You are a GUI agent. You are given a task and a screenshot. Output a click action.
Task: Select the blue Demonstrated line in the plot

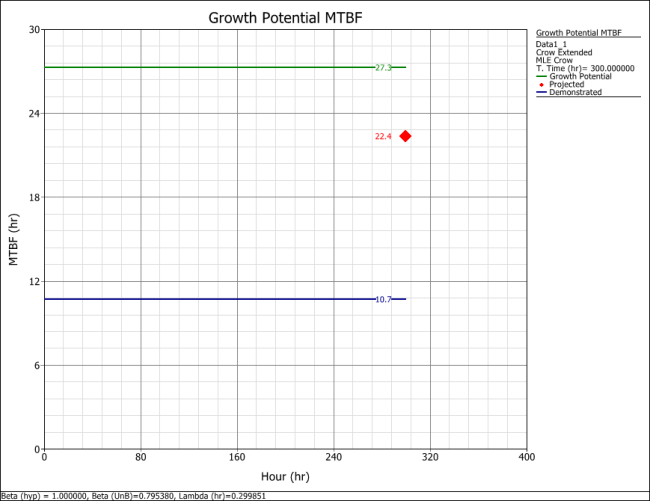200,299
